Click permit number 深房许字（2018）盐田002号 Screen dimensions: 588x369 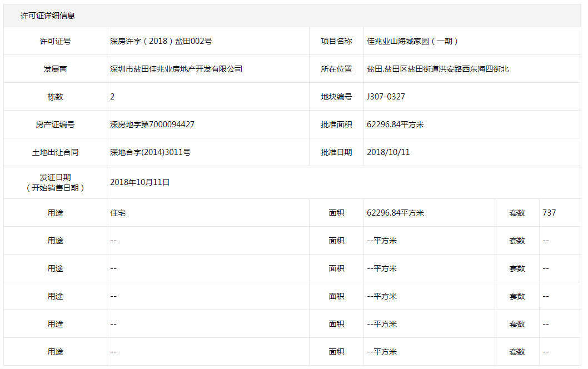pyautogui.click(x=161, y=41)
